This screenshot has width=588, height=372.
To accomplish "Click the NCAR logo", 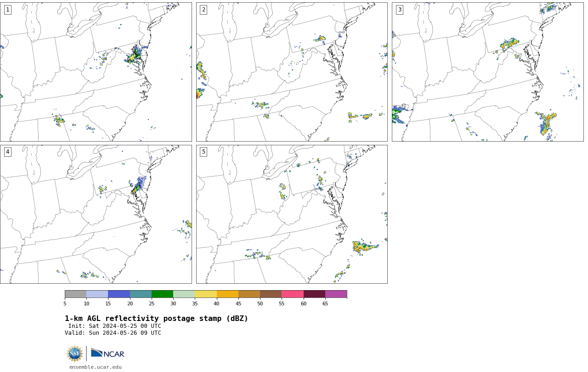I will click(107, 353).
